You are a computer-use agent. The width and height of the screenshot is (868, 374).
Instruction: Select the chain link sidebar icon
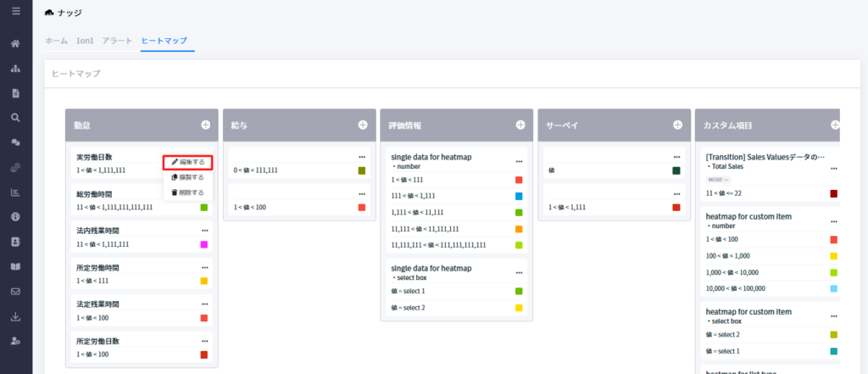(16, 167)
